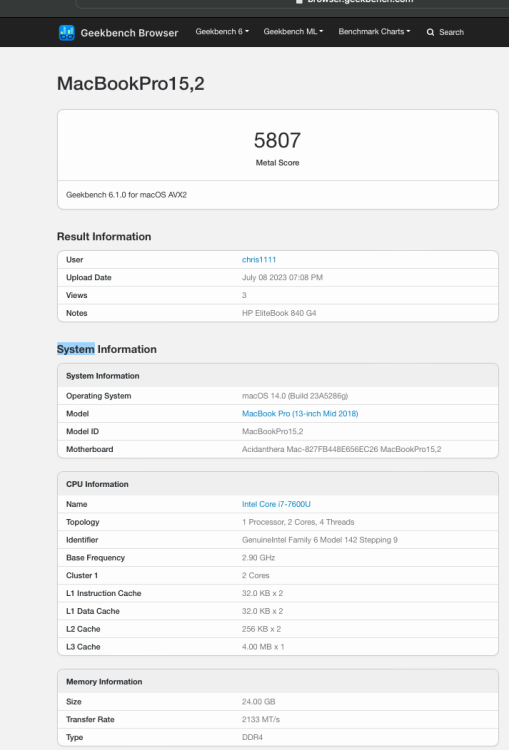Click the Upload Date row label
The image size is (509, 750).
coord(89,277)
